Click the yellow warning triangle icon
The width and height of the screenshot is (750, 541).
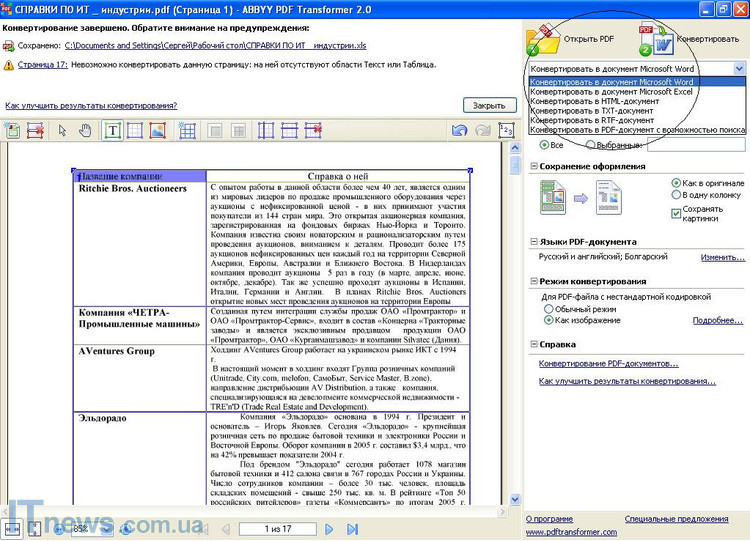pos(9,65)
